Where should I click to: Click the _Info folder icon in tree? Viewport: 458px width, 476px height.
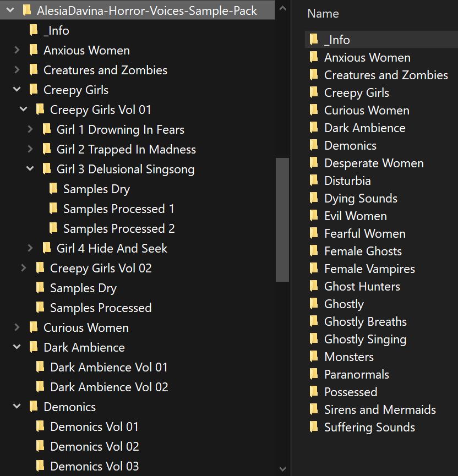[x=34, y=30]
